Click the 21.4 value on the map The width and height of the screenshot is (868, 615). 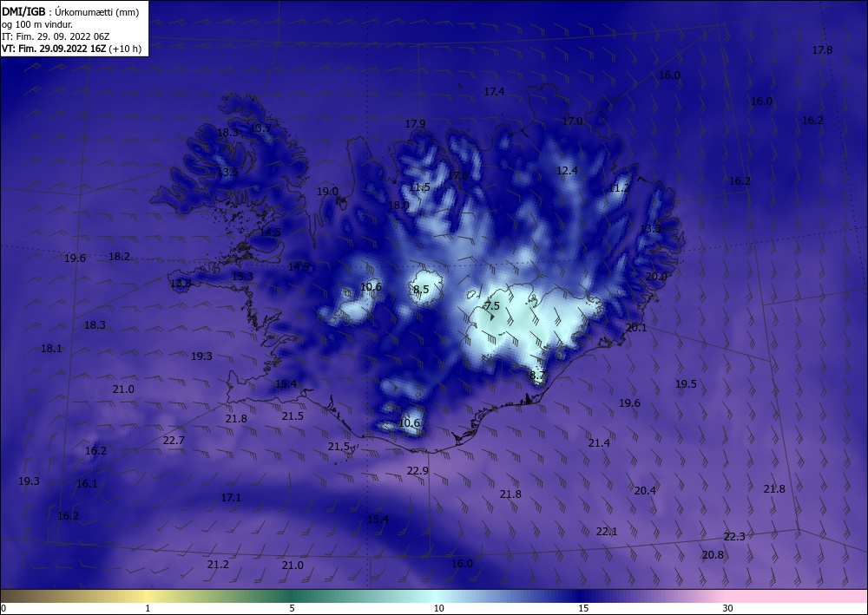point(599,443)
